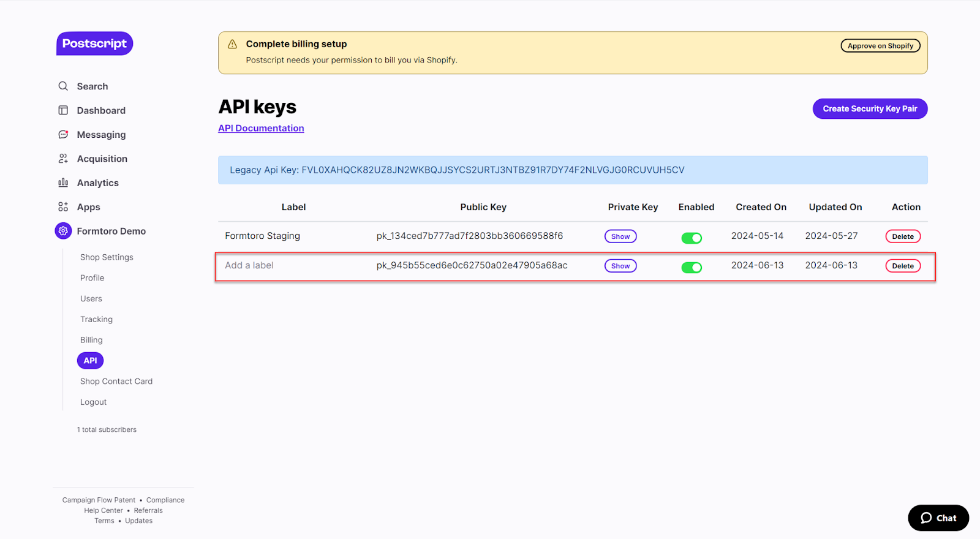
Task: Click Create Security Key Pair
Action: (870, 108)
